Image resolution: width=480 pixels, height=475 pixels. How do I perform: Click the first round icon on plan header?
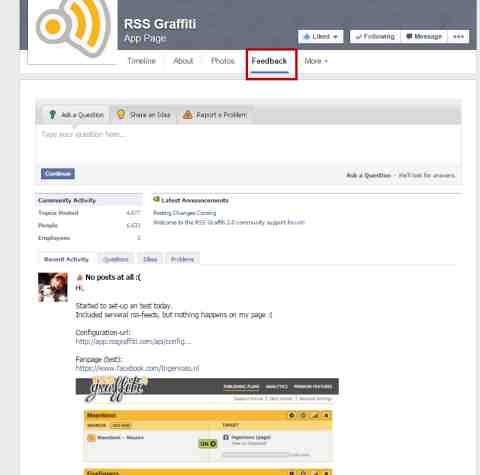292,415
